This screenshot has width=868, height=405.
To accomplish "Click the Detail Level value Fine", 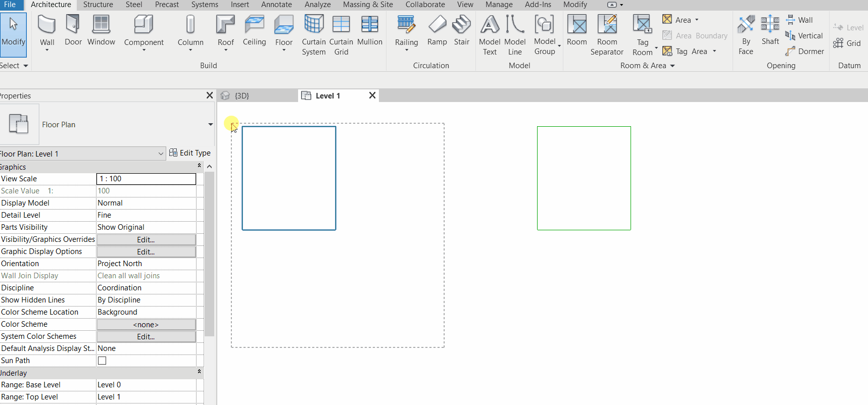I will [104, 215].
